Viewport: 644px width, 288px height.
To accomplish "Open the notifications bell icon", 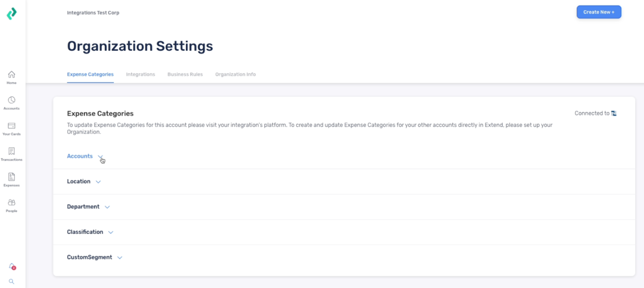I will [12, 266].
